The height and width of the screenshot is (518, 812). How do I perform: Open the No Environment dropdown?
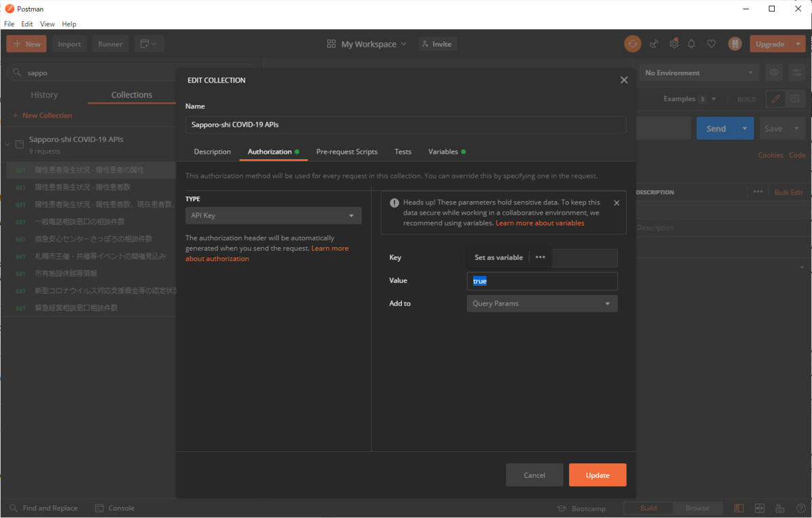pos(700,72)
